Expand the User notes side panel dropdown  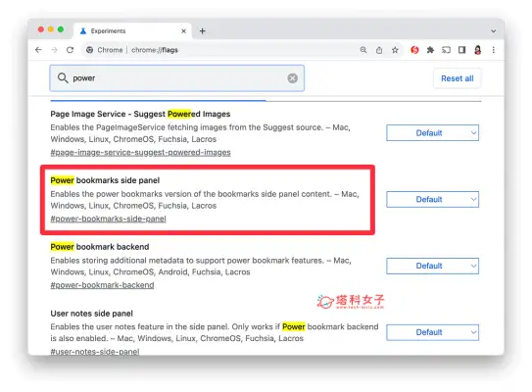click(432, 332)
